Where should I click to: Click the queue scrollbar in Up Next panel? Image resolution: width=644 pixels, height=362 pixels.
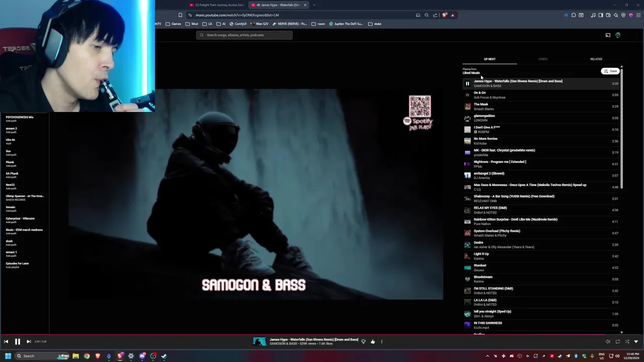click(x=621, y=128)
